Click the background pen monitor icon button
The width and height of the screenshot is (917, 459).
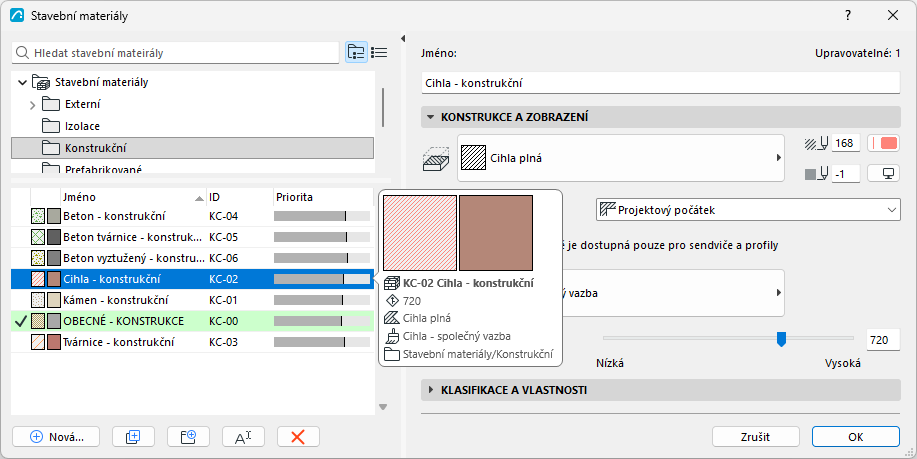tap(883, 174)
